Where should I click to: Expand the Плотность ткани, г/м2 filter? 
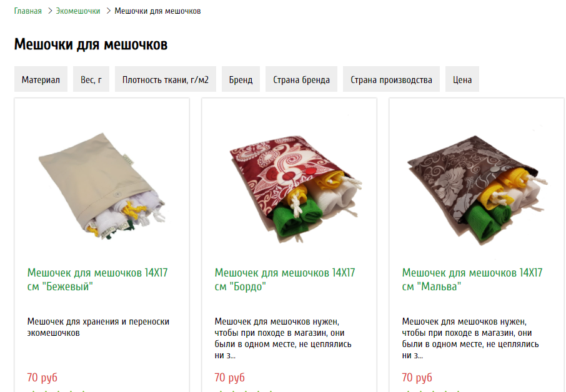coord(166,79)
